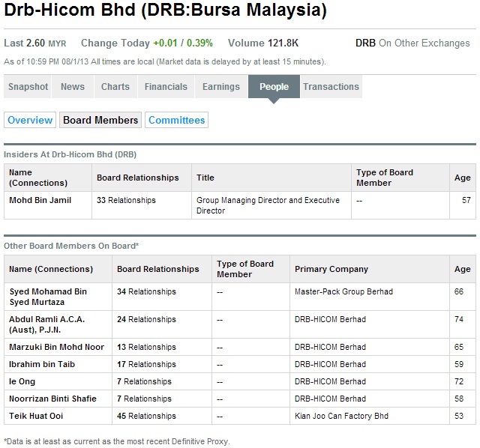
Task: Open Mohd Bin Jamil's profile
Action: [x=40, y=200]
